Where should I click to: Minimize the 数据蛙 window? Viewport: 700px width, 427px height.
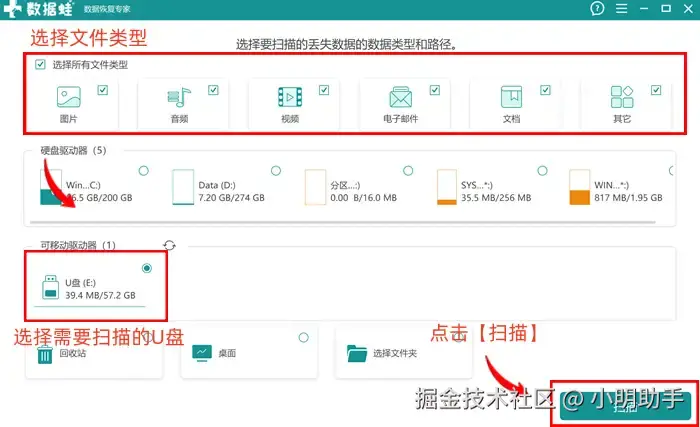tap(644, 8)
